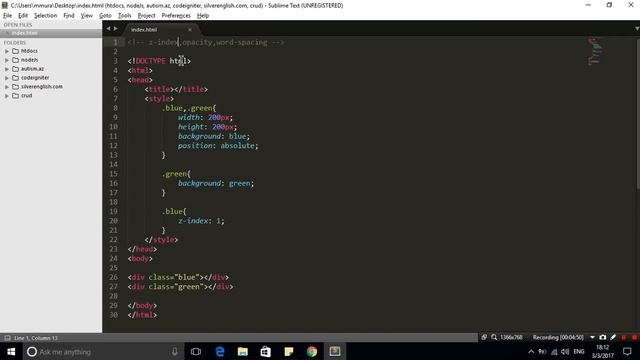Viewport: 640px width, 360px height.
Task: Toggle sidebar icon in status bar
Action: (7, 338)
